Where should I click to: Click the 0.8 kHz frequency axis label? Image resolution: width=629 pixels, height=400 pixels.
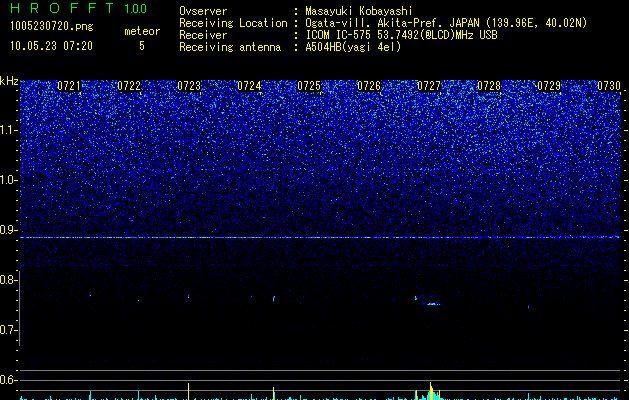click(x=8, y=280)
